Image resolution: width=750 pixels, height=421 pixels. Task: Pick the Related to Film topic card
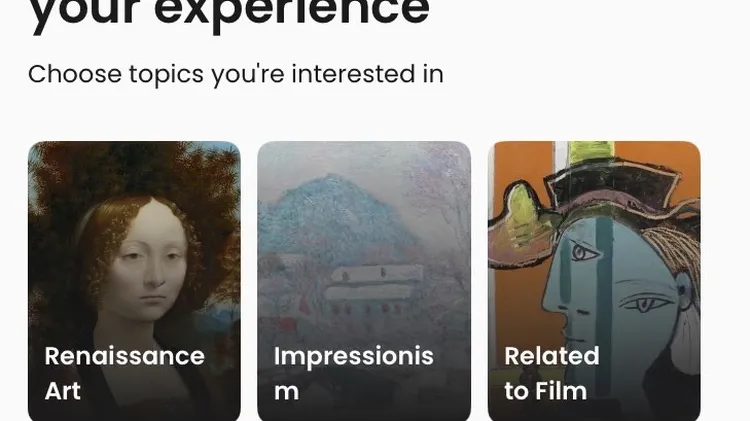pyautogui.click(x=594, y=281)
